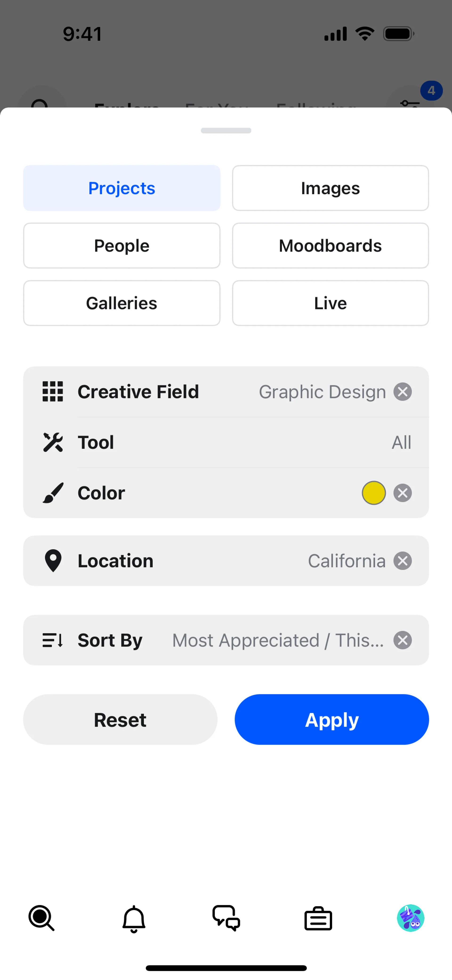Viewport: 452px width, 980px height.
Task: Tap the search icon in bottom navigation
Action: coord(41,918)
